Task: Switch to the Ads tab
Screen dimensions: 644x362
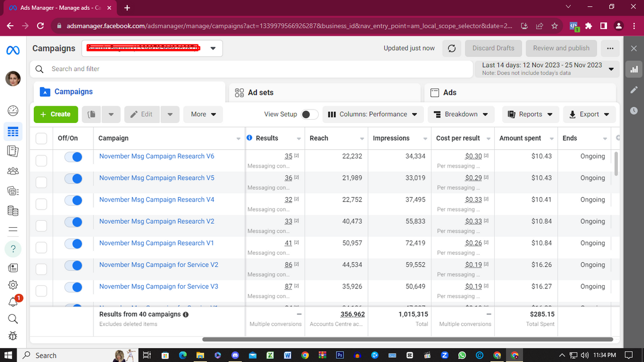Action: (449, 92)
